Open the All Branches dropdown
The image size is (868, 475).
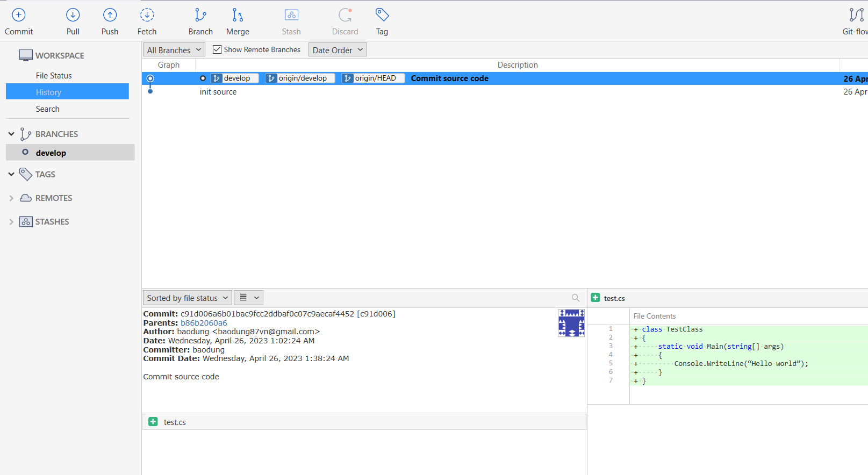tap(174, 50)
